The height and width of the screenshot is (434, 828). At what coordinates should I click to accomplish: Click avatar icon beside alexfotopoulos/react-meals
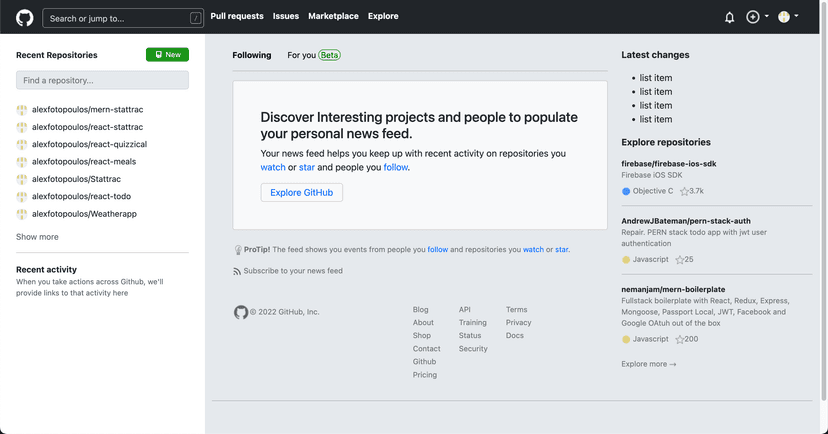point(22,162)
